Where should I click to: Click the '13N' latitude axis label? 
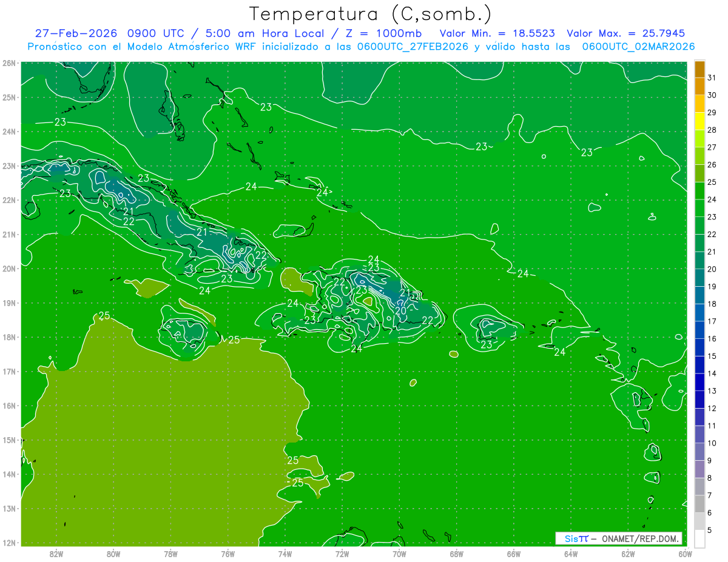coord(9,508)
